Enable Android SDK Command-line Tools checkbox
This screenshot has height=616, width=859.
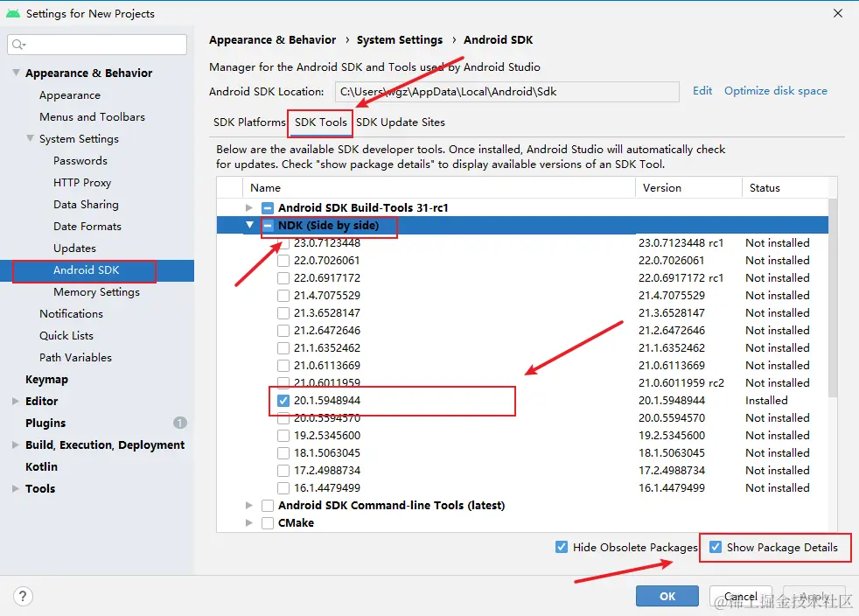(x=268, y=505)
